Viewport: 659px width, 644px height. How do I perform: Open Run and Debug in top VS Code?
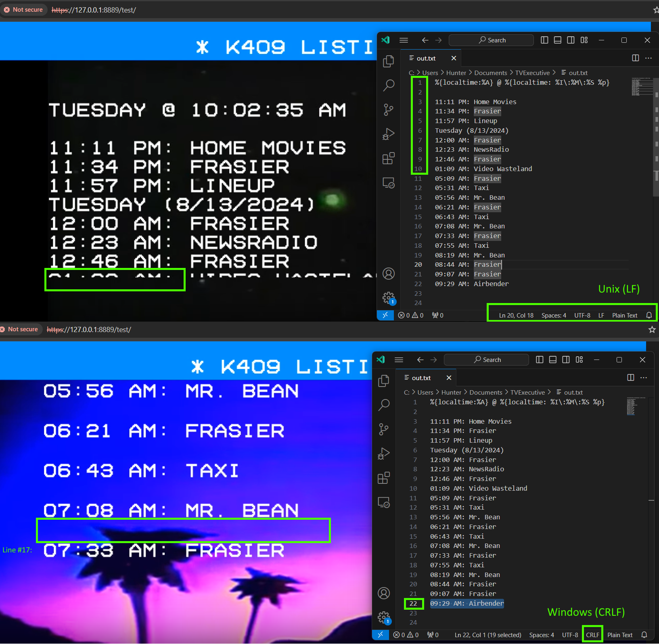[x=388, y=134]
